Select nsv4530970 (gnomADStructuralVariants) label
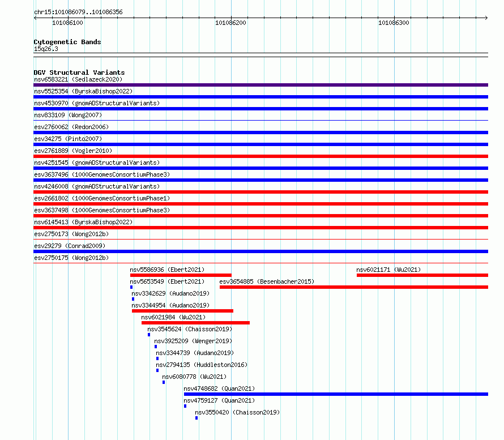Screen dimensions: 504x440 (x=97, y=103)
